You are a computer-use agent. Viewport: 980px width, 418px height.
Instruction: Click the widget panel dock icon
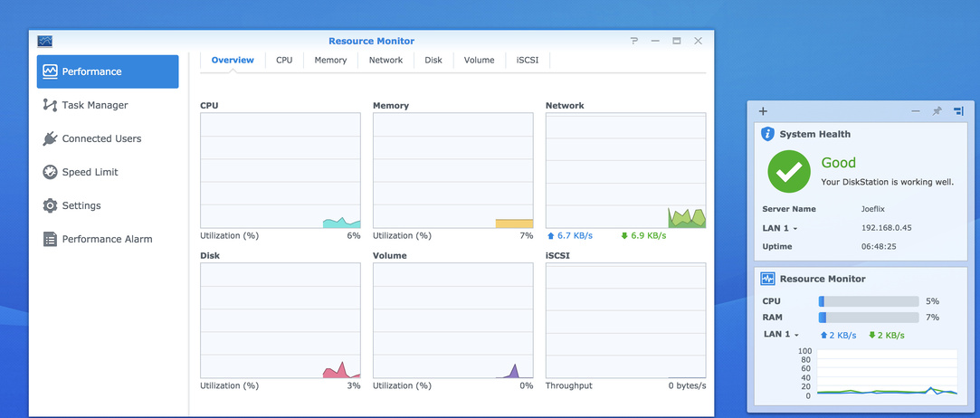959,111
